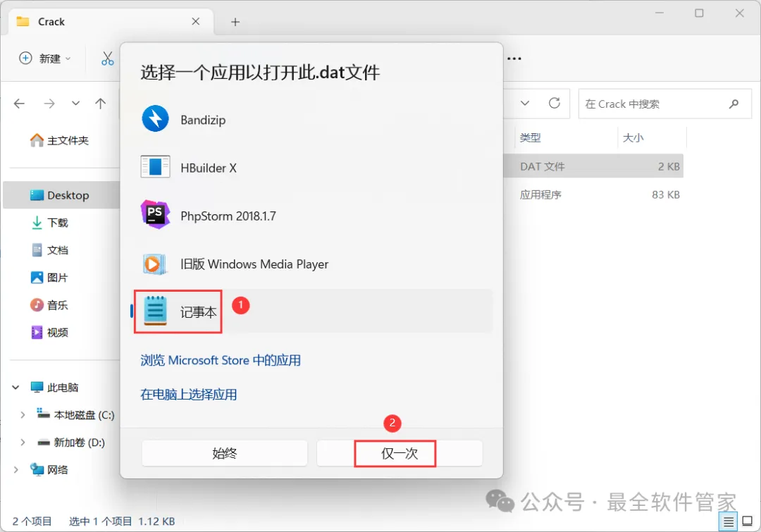Open recent locations chevron dropdown
The height and width of the screenshot is (532, 761).
(75, 104)
